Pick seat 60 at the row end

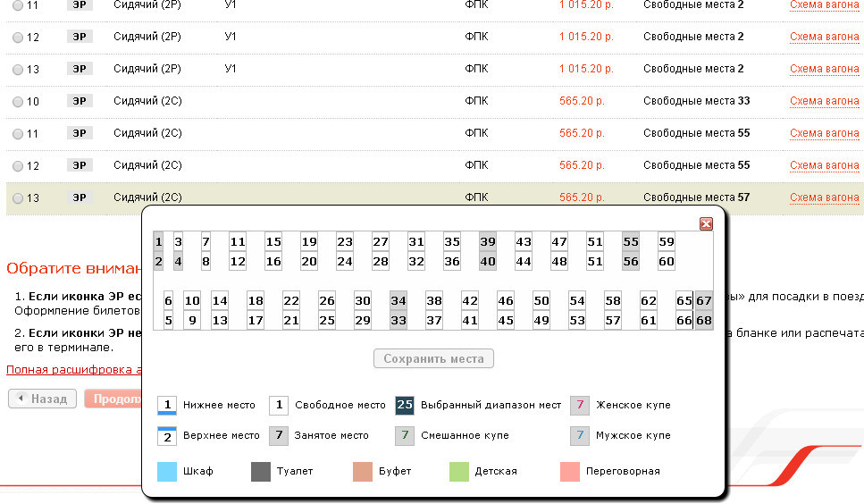coord(667,262)
